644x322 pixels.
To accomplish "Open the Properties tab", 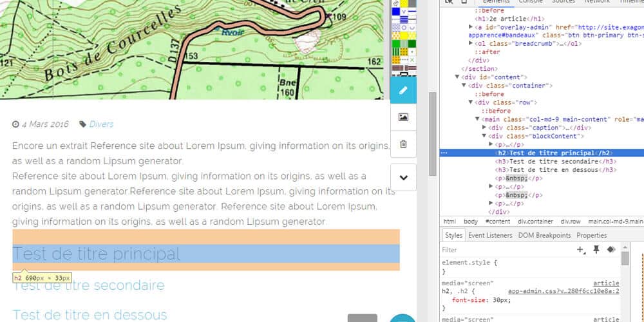I will tap(592, 235).
